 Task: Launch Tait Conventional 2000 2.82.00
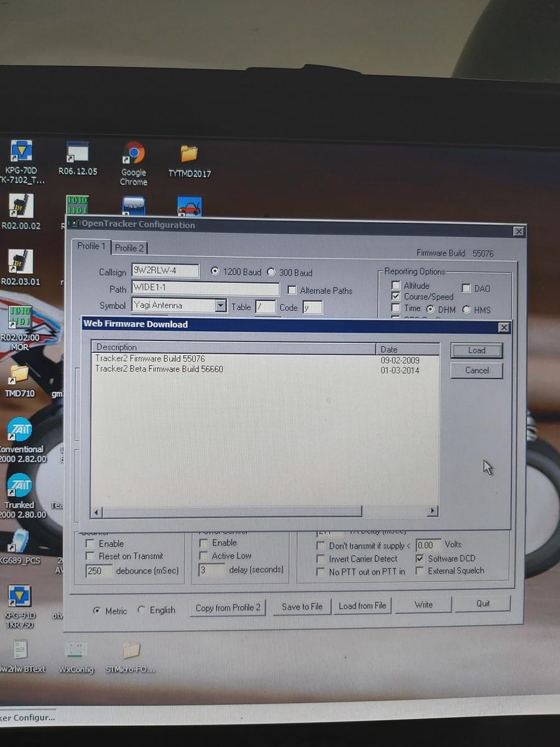(x=20, y=440)
